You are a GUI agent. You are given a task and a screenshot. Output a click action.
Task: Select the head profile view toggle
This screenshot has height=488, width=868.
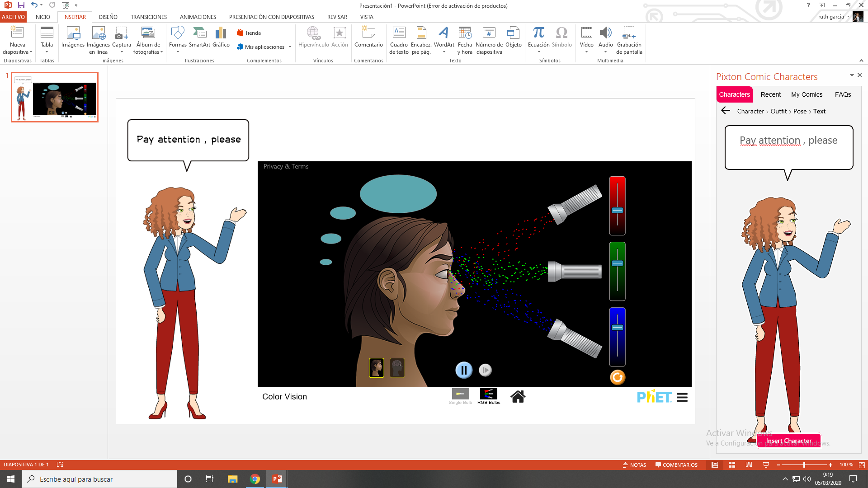tap(377, 367)
